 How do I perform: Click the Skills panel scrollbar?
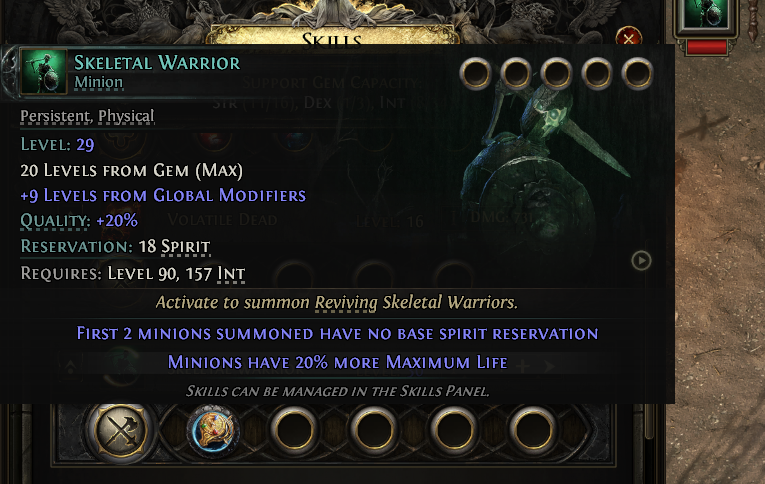(x=648, y=422)
